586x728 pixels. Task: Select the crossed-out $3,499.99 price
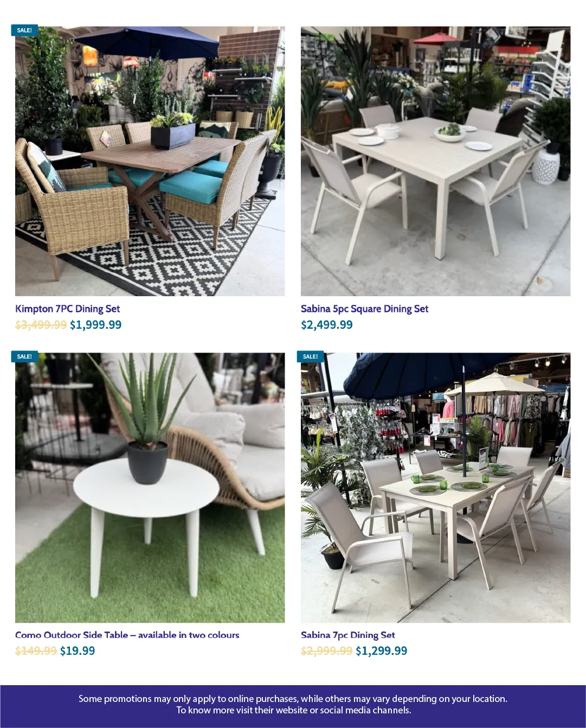tap(41, 325)
